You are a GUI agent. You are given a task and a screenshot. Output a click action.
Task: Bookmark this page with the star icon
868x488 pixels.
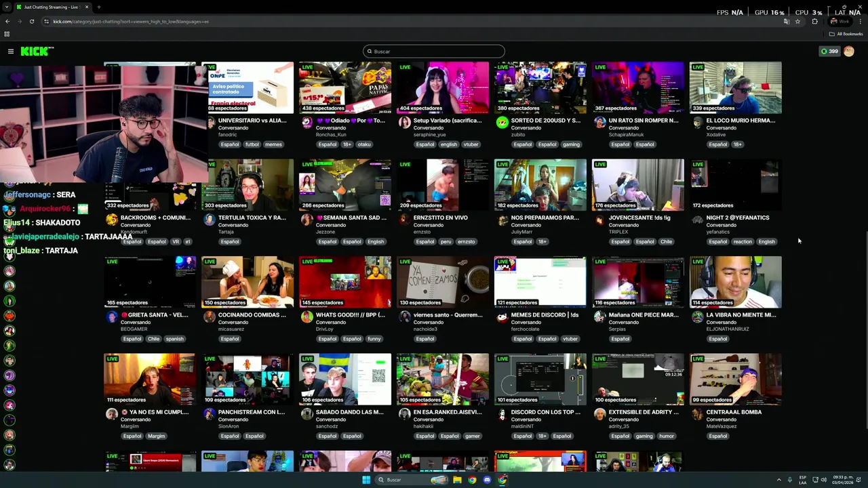click(x=797, y=21)
